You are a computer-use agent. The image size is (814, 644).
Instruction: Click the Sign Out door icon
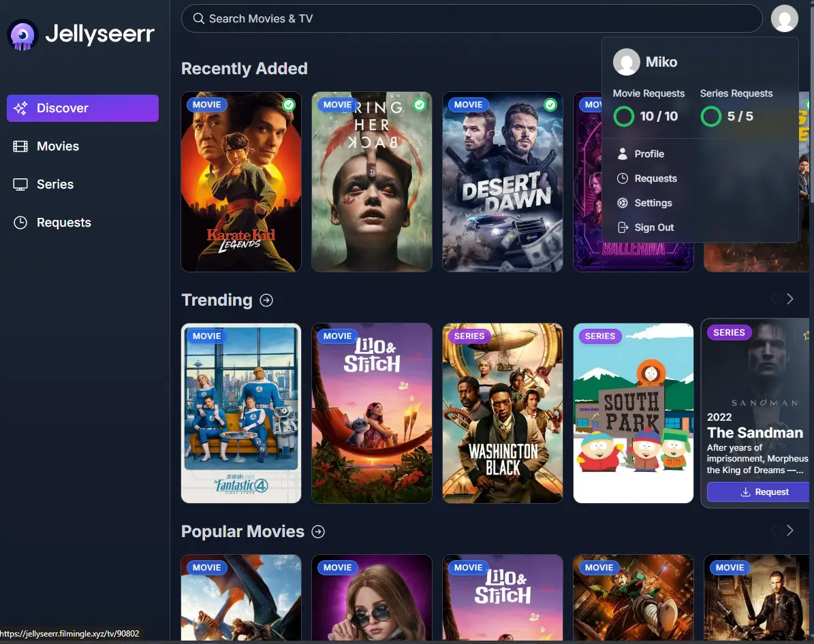pyautogui.click(x=623, y=227)
